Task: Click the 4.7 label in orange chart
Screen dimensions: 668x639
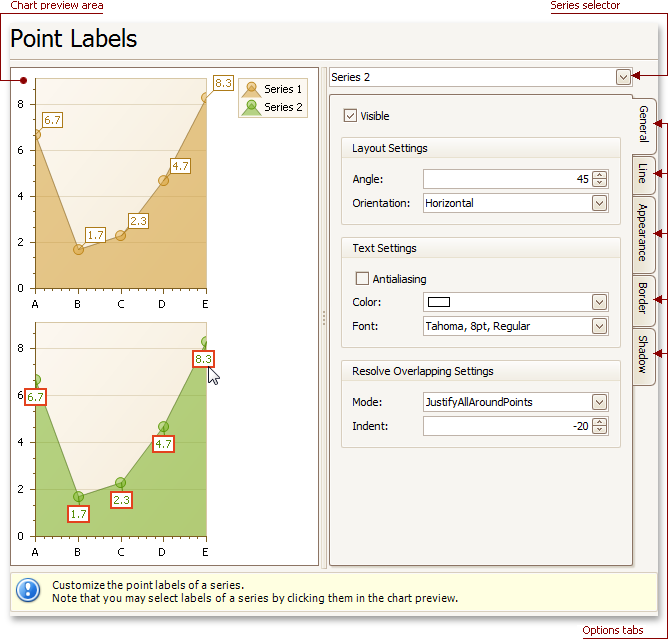Action: click(180, 166)
